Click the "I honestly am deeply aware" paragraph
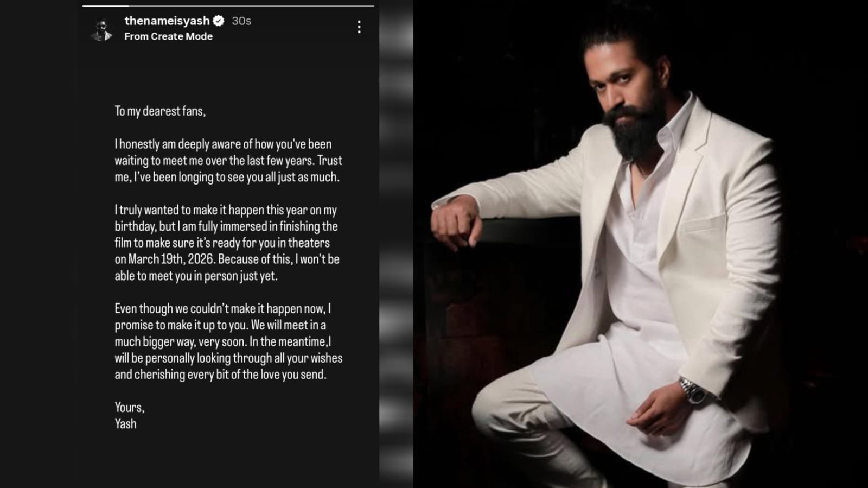This screenshot has width=868, height=488. tap(228, 161)
